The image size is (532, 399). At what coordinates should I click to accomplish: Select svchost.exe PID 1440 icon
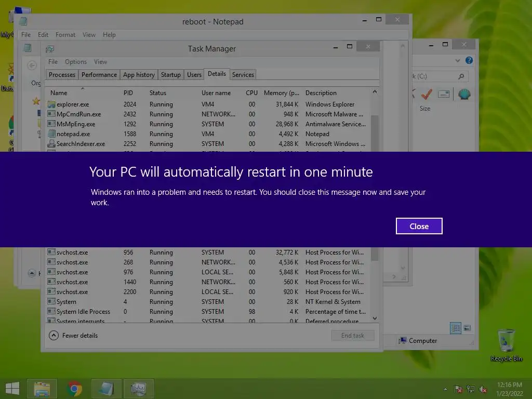pyautogui.click(x=51, y=282)
